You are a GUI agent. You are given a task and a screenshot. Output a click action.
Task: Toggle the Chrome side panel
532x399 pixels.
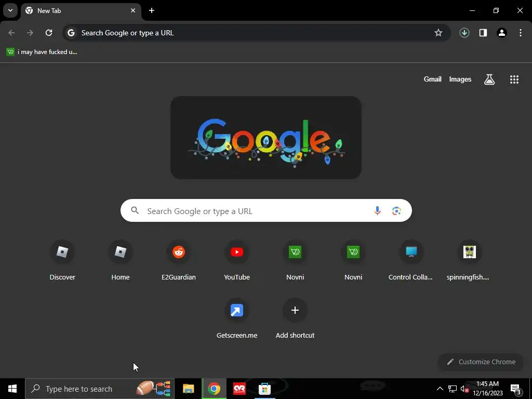pos(483,33)
